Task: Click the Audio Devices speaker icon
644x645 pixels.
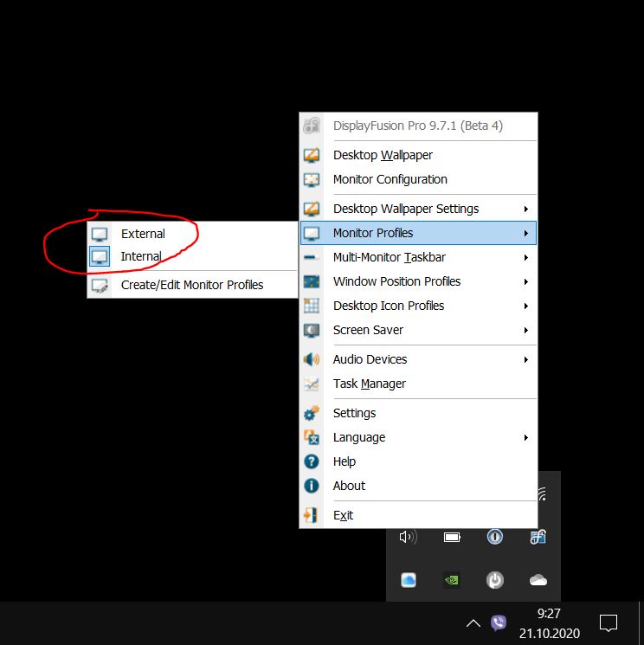Action: point(312,359)
